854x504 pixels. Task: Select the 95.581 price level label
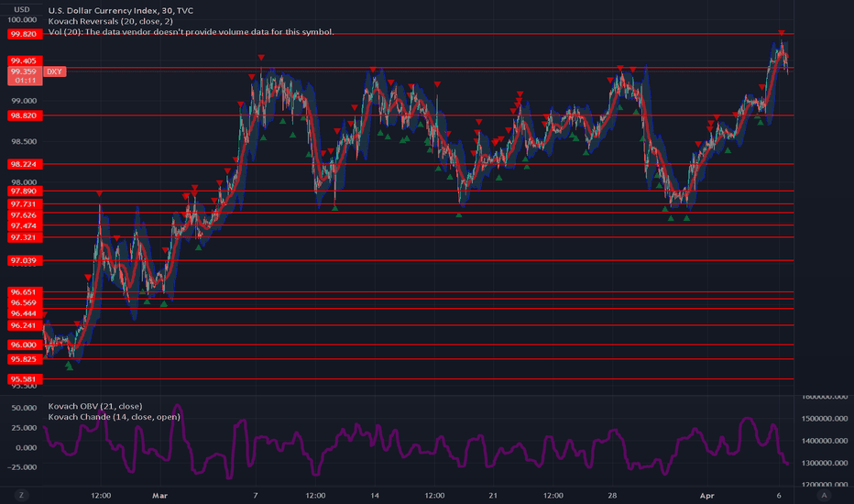(25, 378)
